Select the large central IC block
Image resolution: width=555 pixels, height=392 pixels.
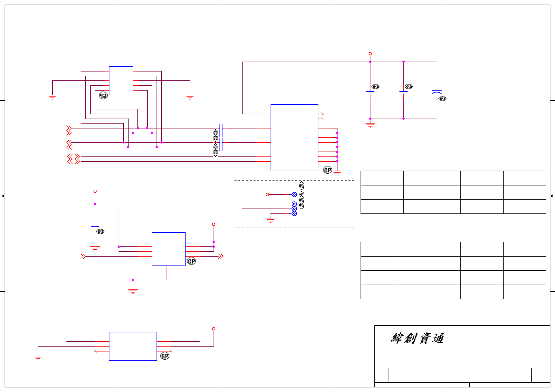coord(294,137)
